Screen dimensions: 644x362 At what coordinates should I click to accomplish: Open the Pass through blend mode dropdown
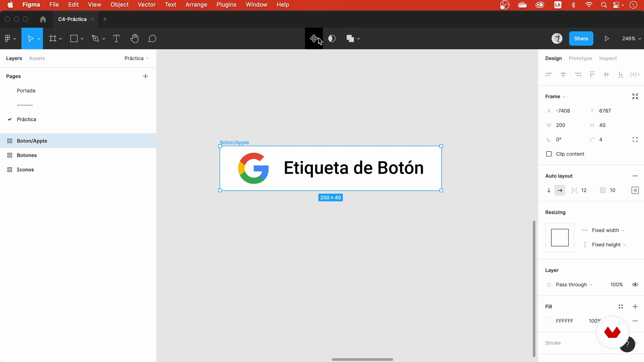click(x=574, y=285)
